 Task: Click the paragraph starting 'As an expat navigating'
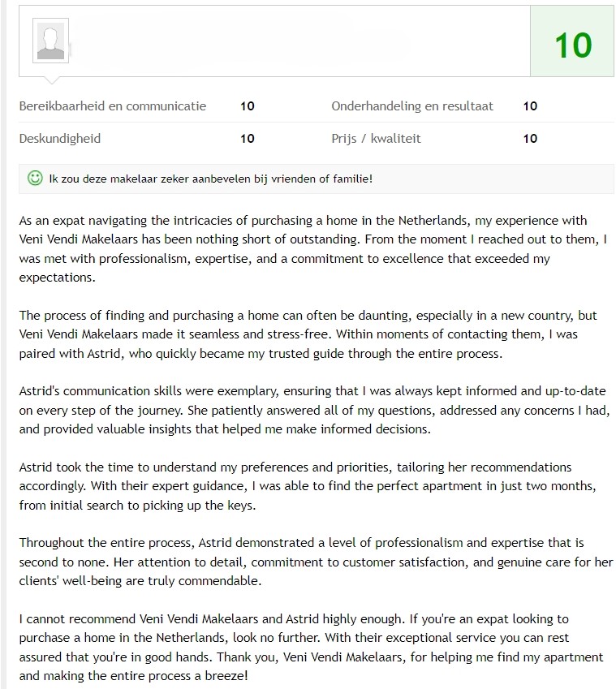coord(312,248)
